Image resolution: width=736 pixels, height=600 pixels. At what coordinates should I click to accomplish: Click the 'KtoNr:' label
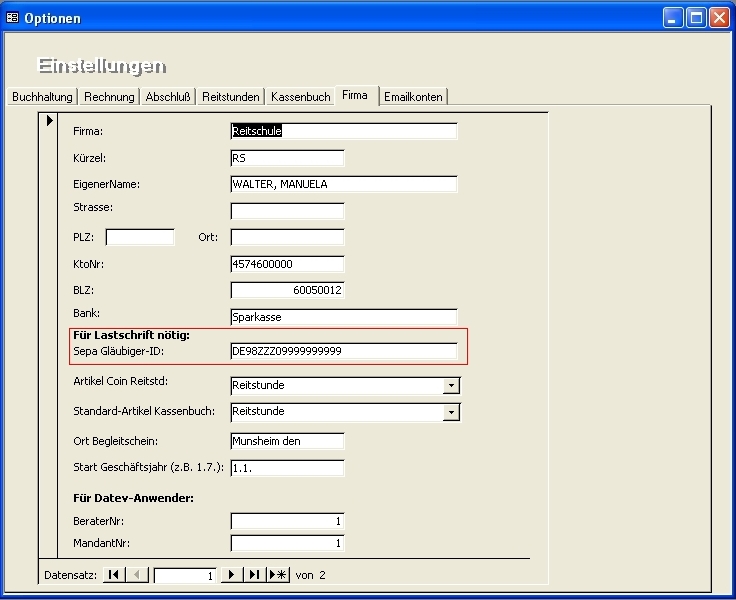coord(89,264)
